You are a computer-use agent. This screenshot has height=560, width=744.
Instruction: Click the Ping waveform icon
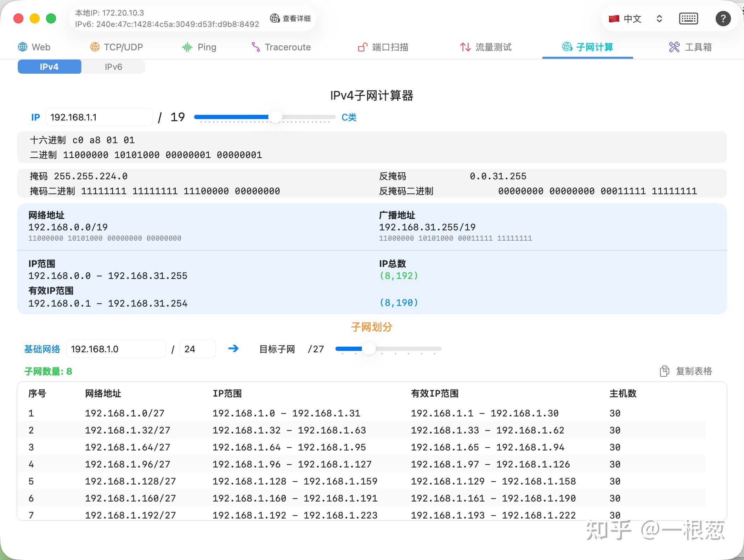click(187, 47)
